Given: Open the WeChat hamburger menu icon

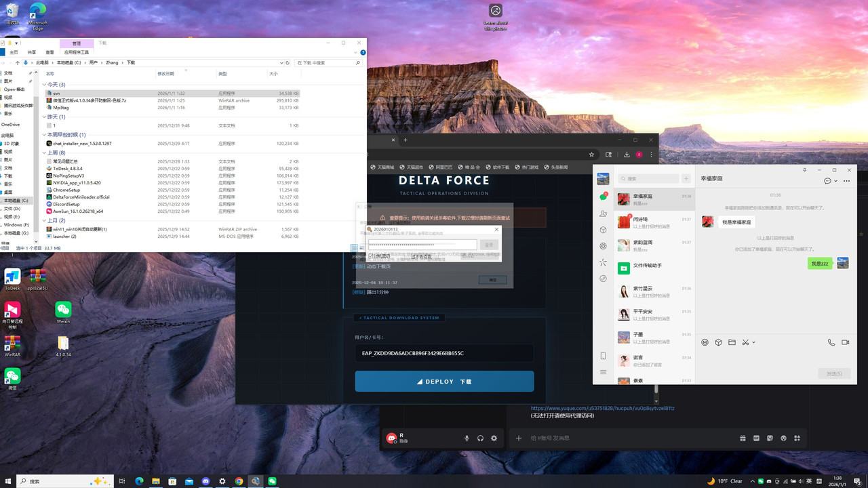Looking at the screenshot, I should [603, 372].
